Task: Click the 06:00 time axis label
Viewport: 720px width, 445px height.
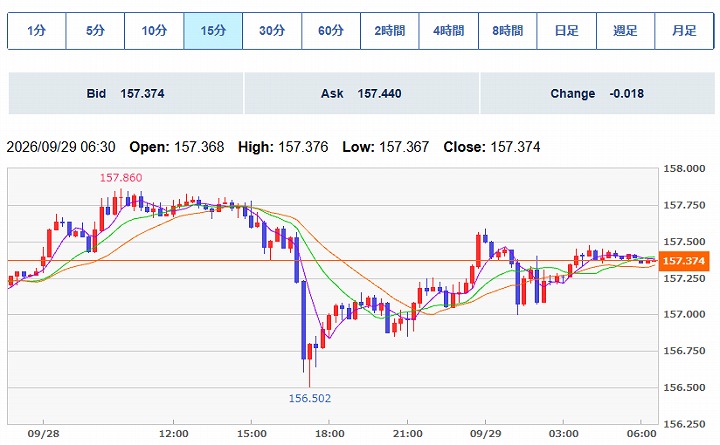Action: (641, 434)
